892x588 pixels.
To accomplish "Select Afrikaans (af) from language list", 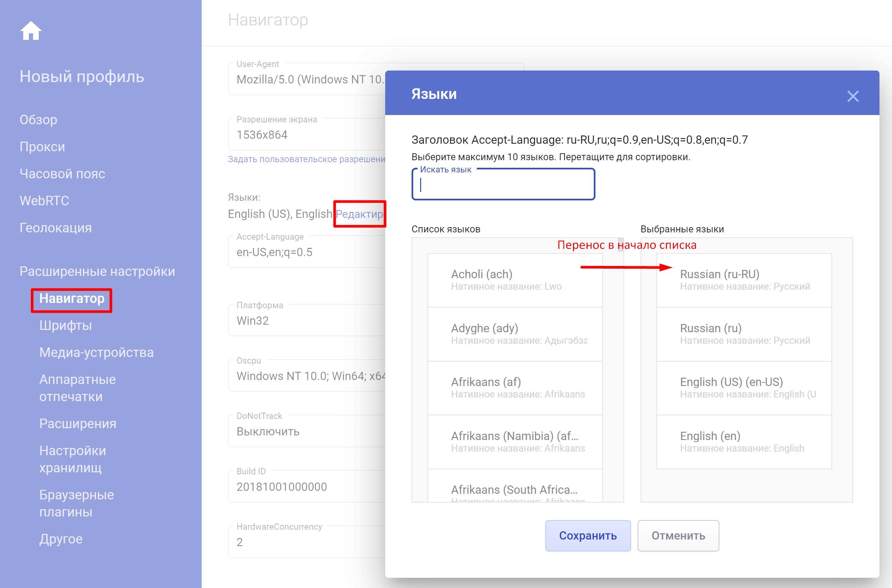I will (515, 388).
